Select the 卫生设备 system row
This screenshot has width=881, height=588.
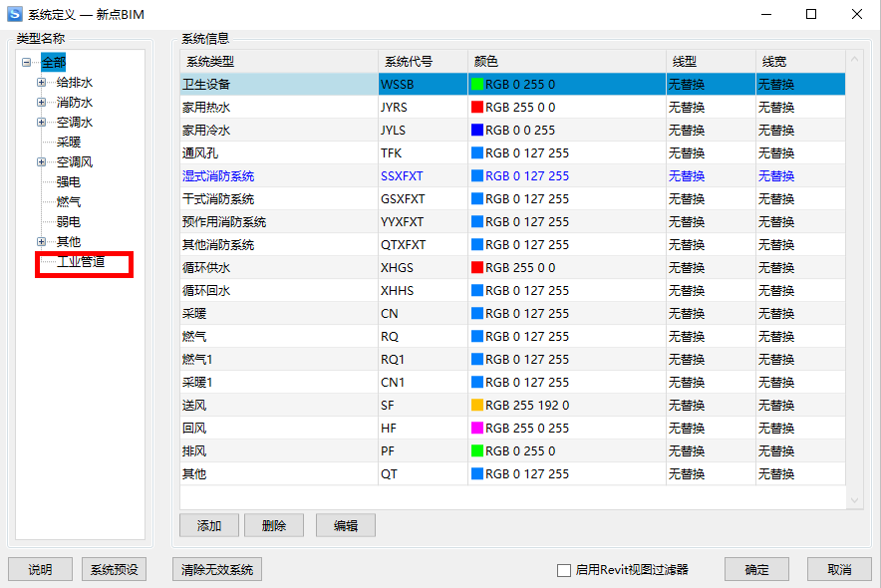click(512, 85)
